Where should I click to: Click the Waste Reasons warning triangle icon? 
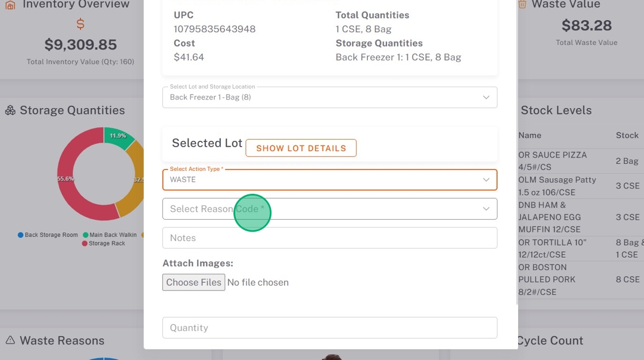point(10,340)
